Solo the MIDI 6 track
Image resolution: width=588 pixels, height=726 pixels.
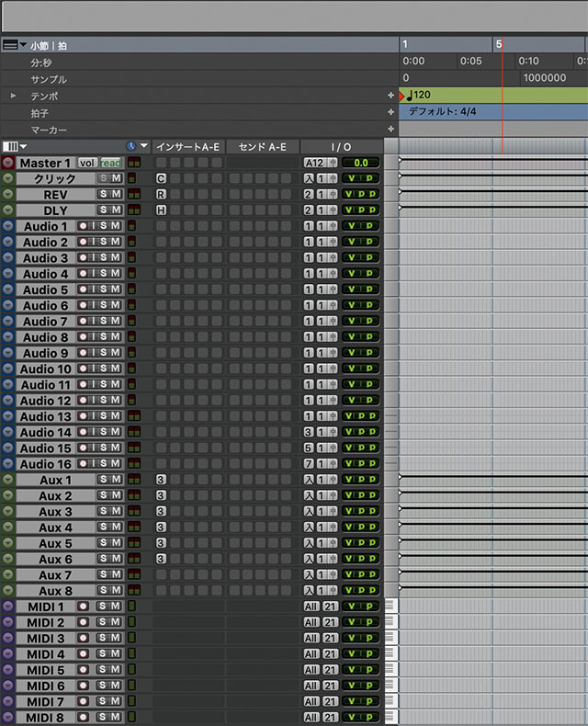point(103,686)
